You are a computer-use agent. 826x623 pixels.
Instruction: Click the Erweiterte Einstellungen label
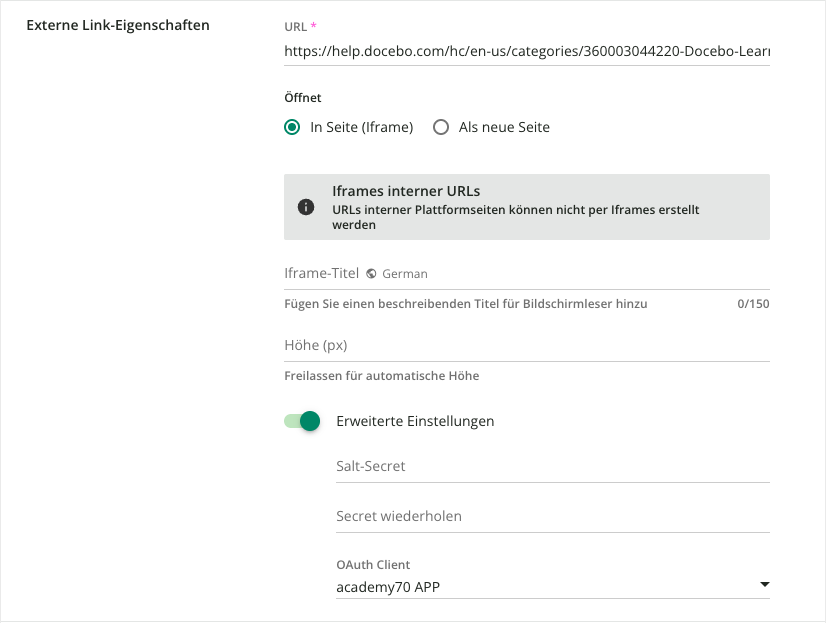click(415, 421)
